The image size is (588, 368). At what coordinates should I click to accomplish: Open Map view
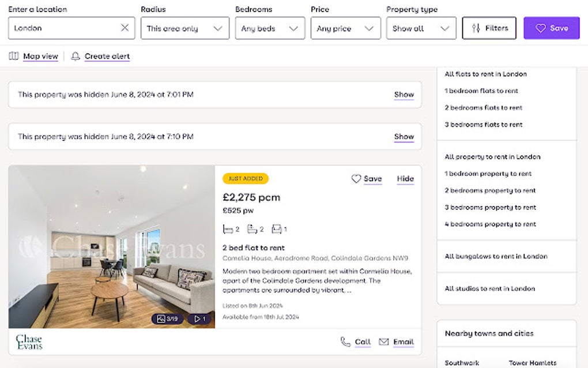click(33, 56)
